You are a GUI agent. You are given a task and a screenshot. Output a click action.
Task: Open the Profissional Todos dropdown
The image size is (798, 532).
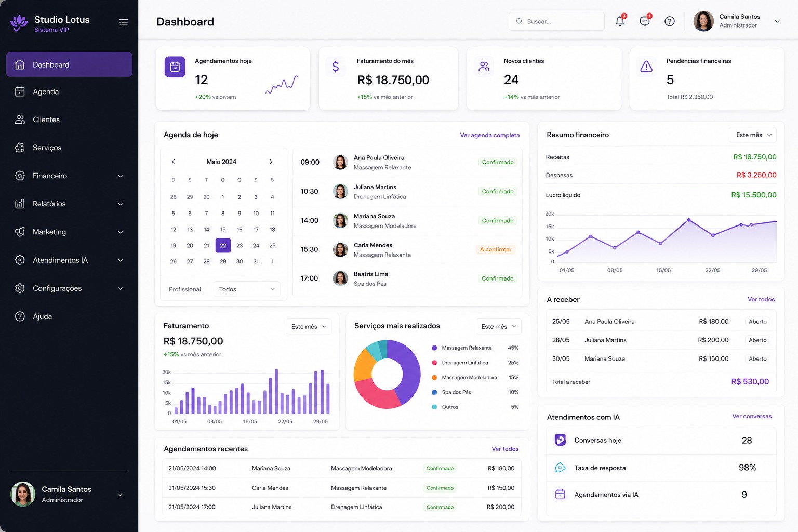[247, 289]
